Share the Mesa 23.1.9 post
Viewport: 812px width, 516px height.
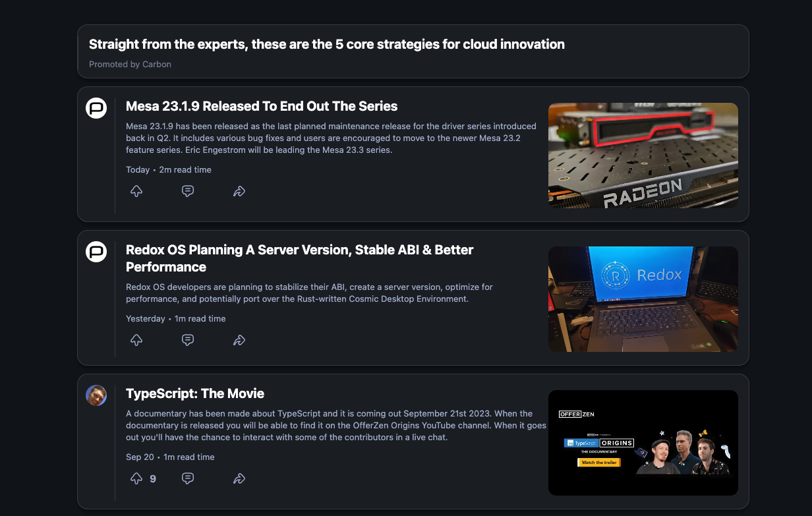(x=239, y=191)
